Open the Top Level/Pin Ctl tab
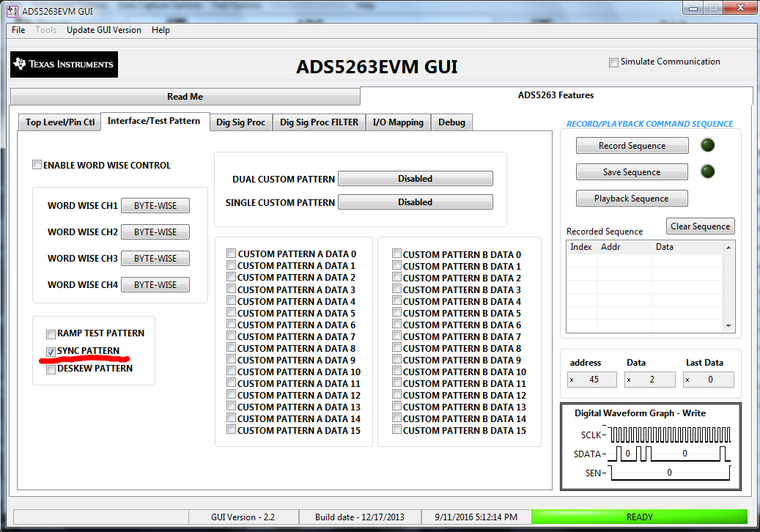The image size is (760, 532). [x=59, y=122]
